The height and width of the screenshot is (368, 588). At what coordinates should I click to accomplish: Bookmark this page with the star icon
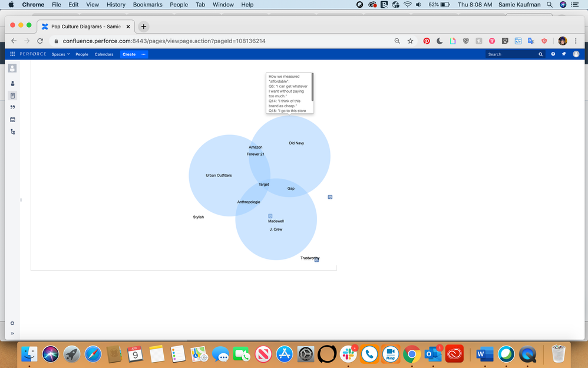410,41
